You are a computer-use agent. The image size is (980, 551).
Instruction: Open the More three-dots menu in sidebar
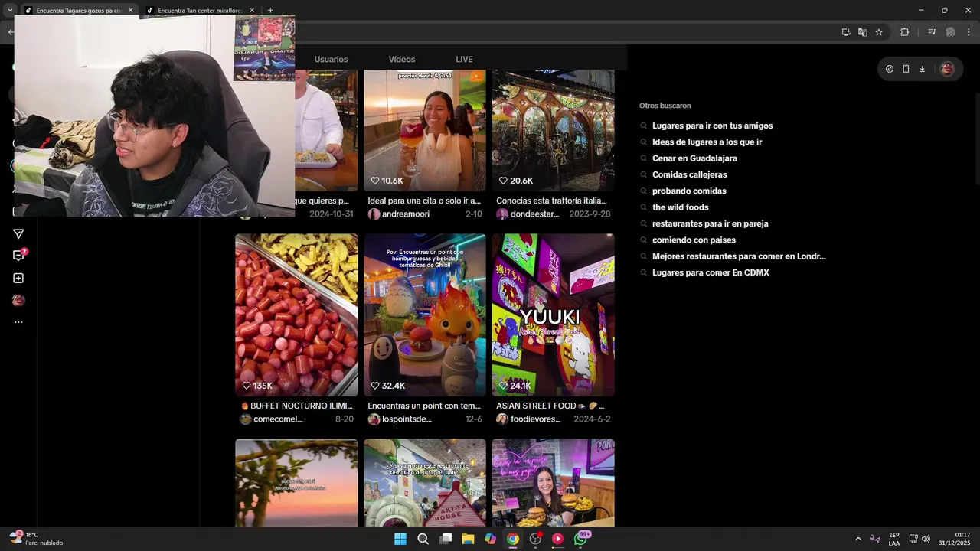[18, 322]
